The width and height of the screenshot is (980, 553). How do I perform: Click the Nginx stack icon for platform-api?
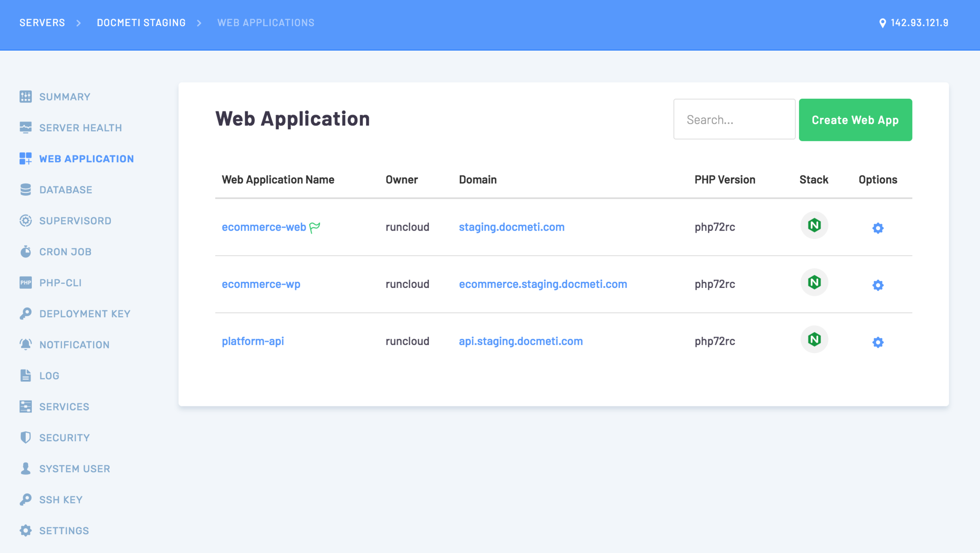[x=814, y=339]
